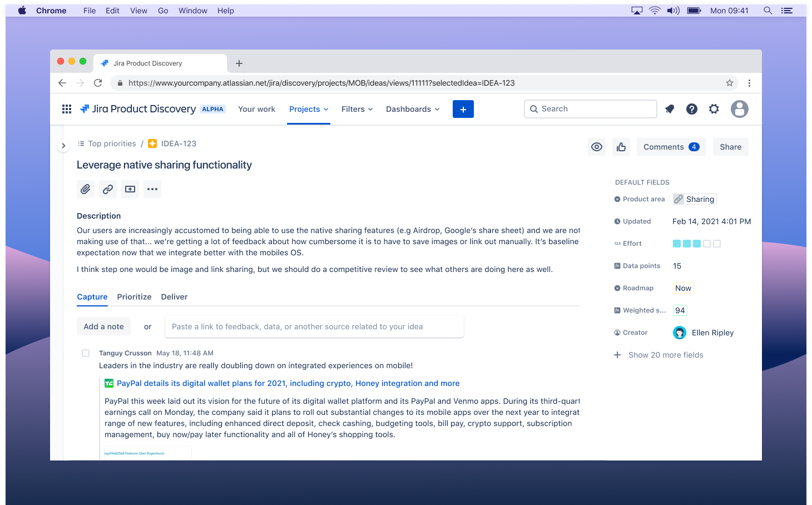Viewport: 812px width, 505px height.
Task: Open the Comments button
Action: tap(671, 147)
